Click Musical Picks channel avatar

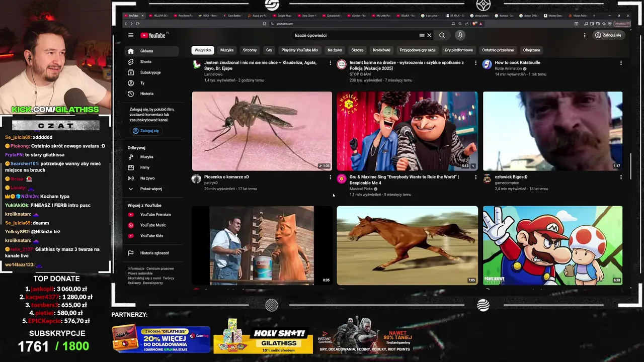(342, 178)
